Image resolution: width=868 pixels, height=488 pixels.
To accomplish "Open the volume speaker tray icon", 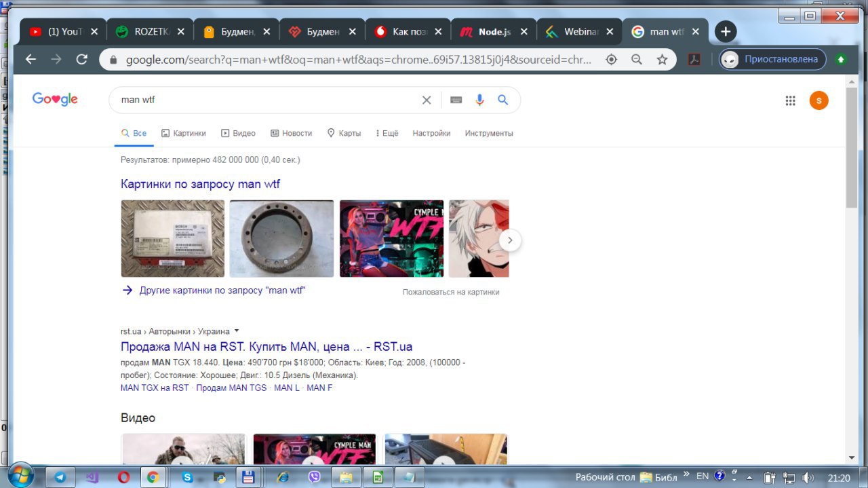I will tap(808, 477).
